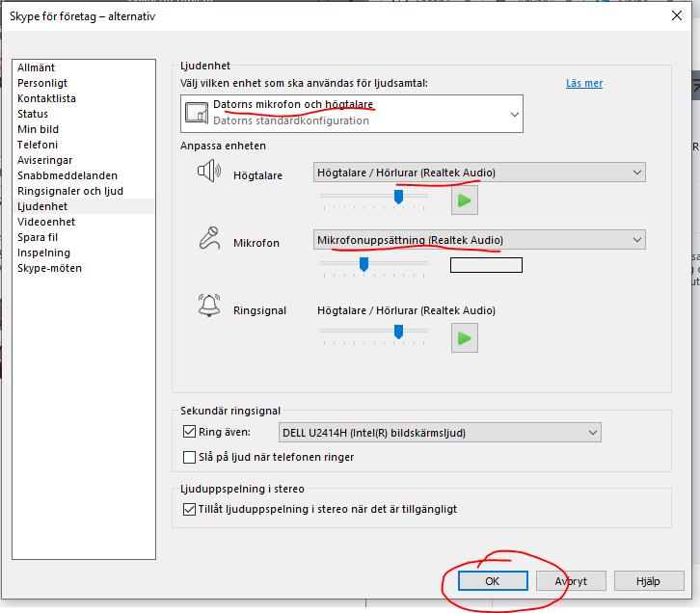Play test sound for Högtalare
Viewport: 700px width, 613px height.
[465, 200]
